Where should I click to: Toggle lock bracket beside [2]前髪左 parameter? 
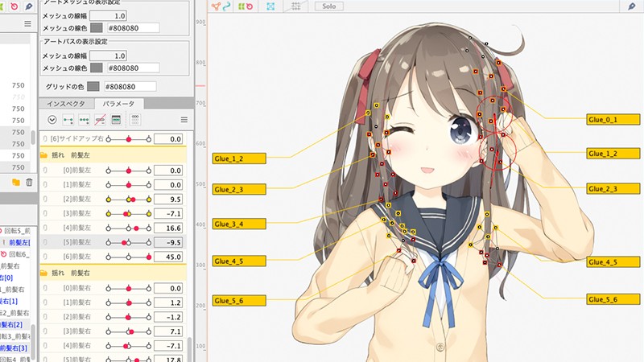[45, 199]
